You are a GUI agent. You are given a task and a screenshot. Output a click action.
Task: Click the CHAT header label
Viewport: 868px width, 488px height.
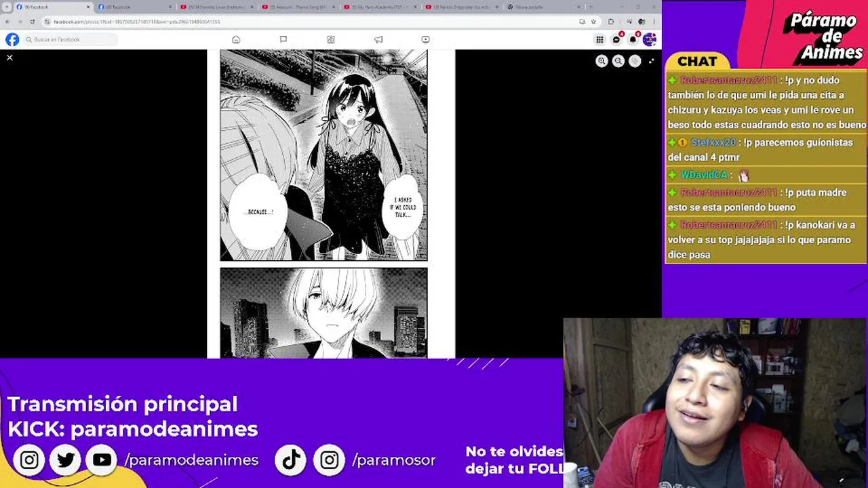point(697,61)
